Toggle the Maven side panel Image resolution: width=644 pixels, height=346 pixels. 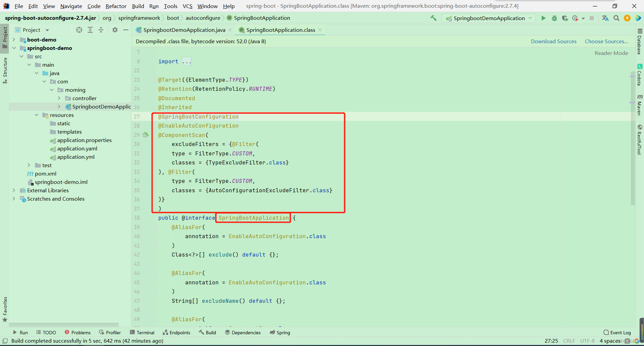click(640, 105)
